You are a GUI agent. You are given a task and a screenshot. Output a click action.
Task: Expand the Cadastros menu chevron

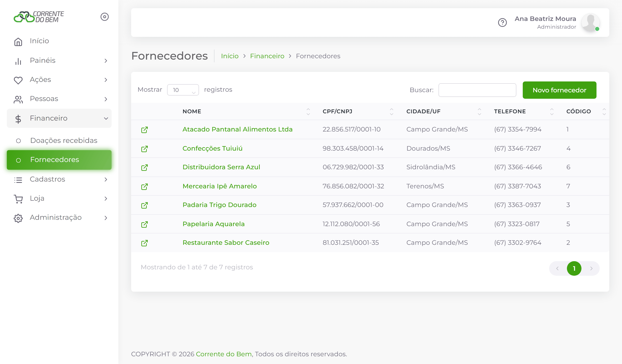click(x=106, y=179)
